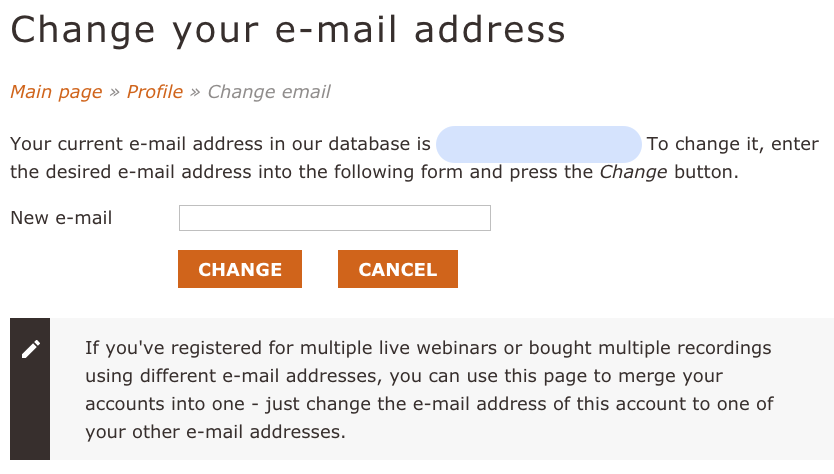834x474 pixels.
Task: Click the Change your e-mail address heading
Action: pos(288,30)
